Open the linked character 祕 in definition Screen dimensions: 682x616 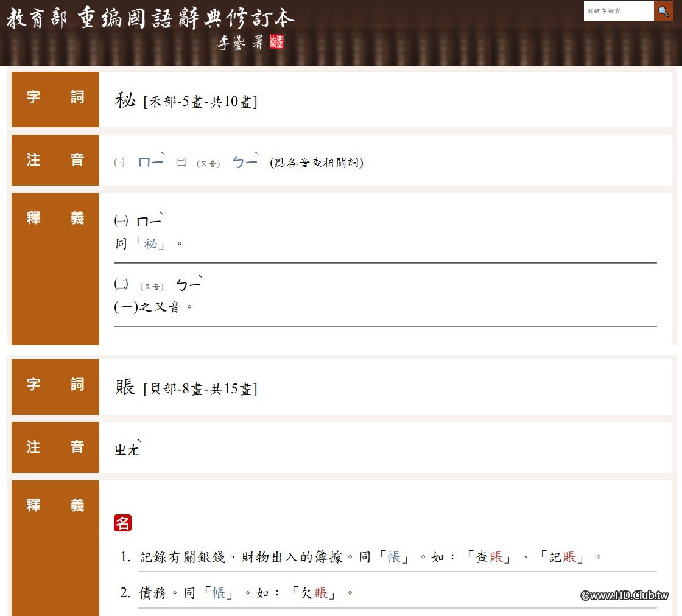[x=150, y=243]
